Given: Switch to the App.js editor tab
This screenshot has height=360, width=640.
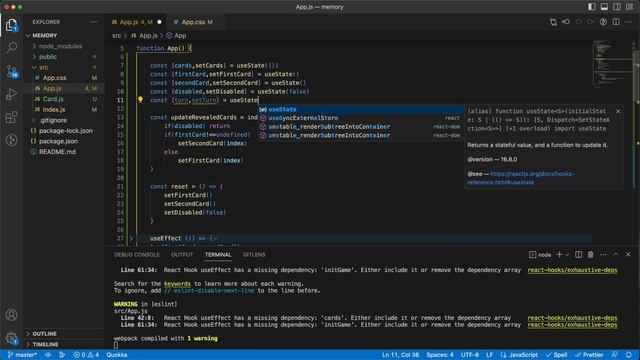Looking at the screenshot, I should click(x=136, y=22).
